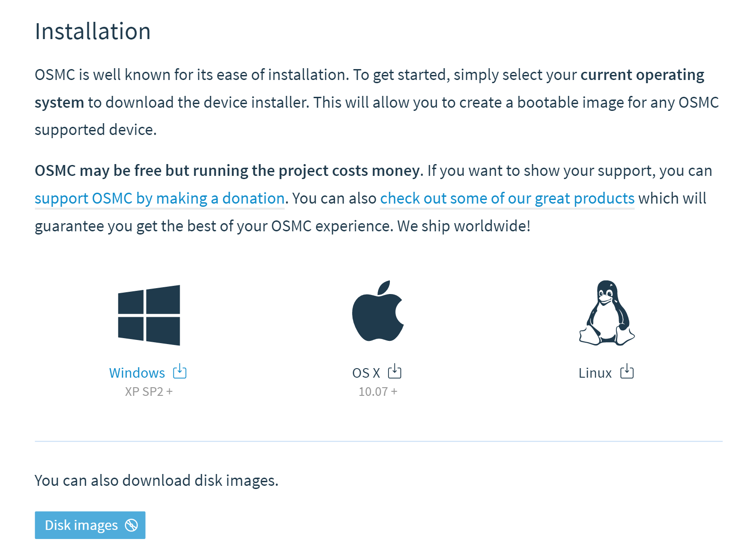Click the download icon beside Windows
The width and height of the screenshot is (756, 559).
click(x=180, y=372)
